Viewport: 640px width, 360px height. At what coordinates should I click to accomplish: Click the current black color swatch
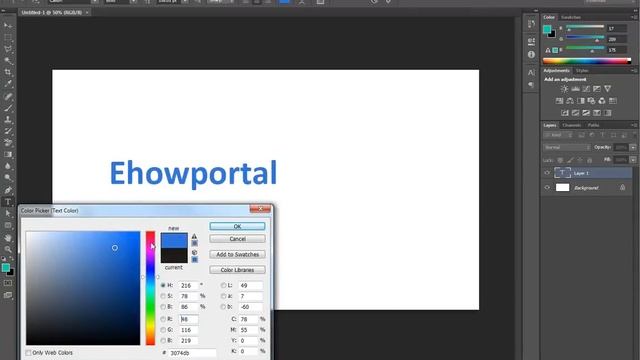click(174, 255)
